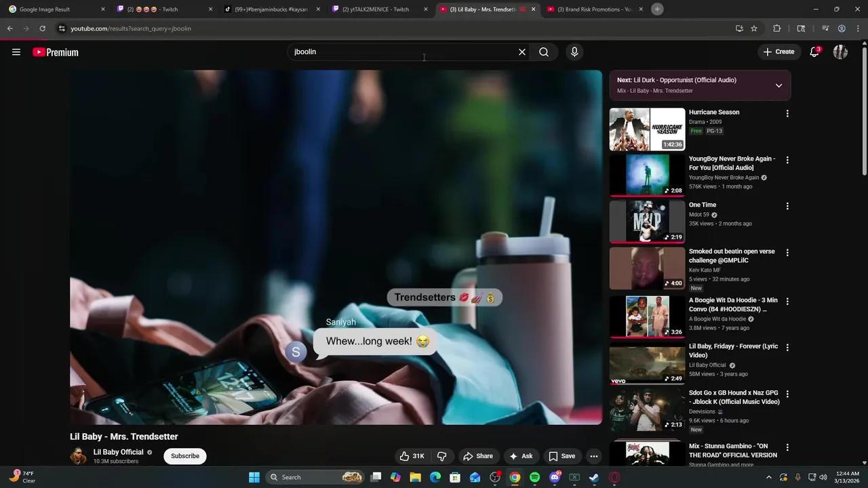
Task: Open the YouTube account avatar menu
Action: click(x=840, y=52)
